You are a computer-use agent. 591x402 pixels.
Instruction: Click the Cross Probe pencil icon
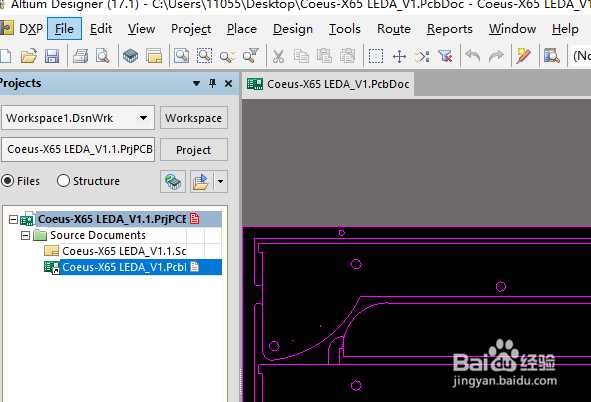coord(524,56)
